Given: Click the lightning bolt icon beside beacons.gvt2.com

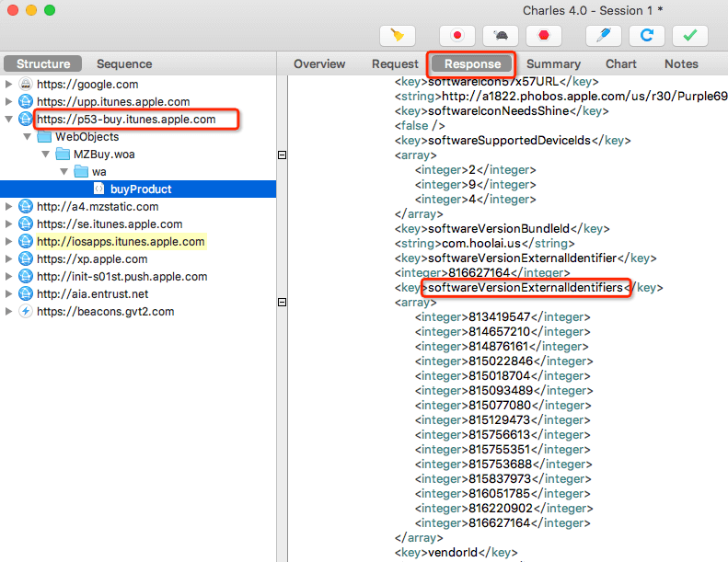Looking at the screenshot, I should tap(26, 312).
